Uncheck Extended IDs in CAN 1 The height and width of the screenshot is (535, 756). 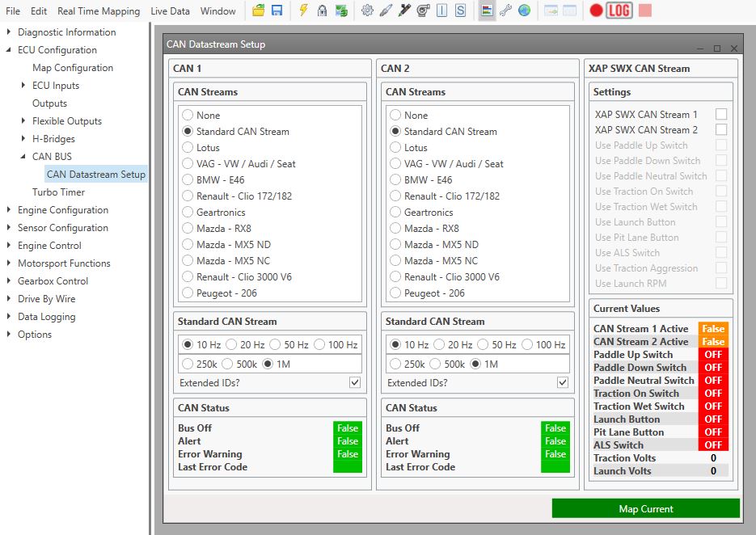(355, 382)
